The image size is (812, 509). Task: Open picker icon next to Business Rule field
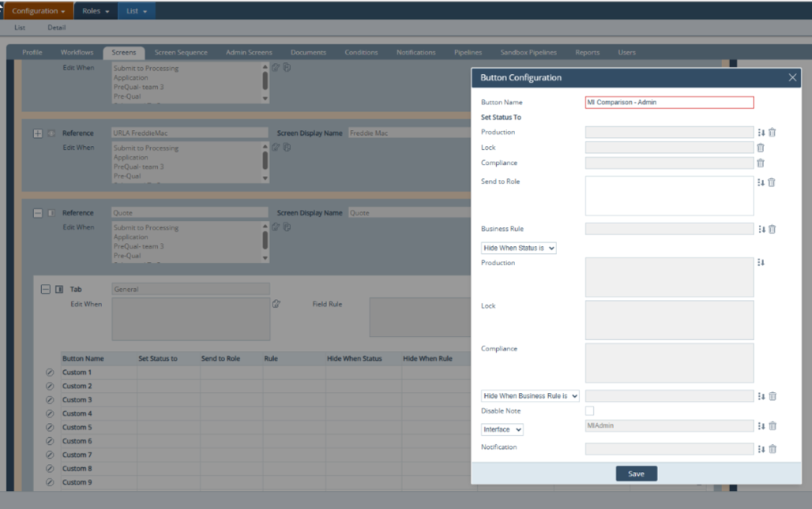click(761, 229)
